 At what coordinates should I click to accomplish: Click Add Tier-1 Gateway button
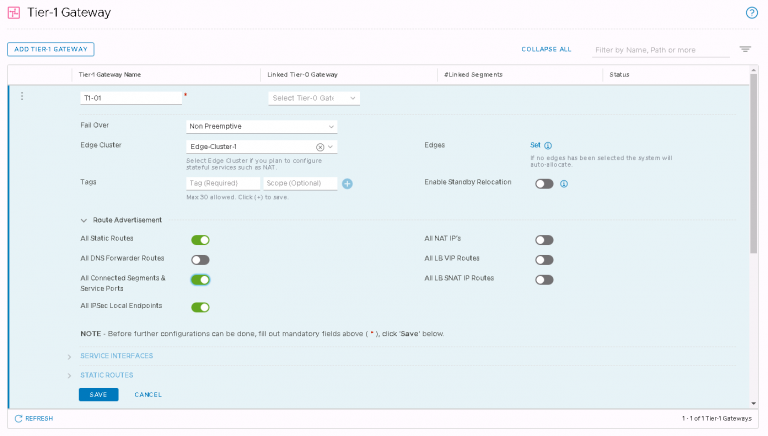click(x=51, y=49)
